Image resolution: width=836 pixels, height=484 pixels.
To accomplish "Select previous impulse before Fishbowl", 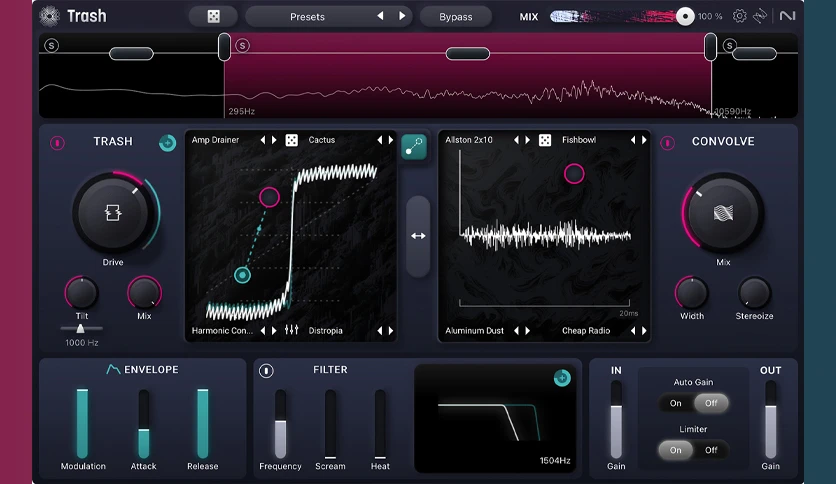I will click(633, 140).
